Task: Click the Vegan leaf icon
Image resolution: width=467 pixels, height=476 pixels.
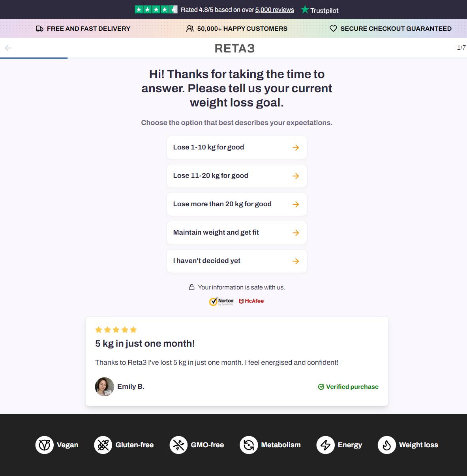Action: point(45,445)
